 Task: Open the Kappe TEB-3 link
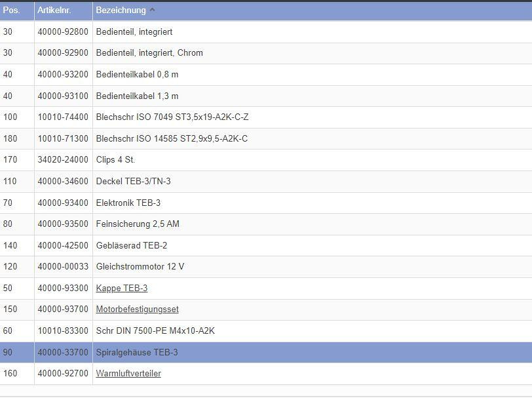pyautogui.click(x=122, y=288)
